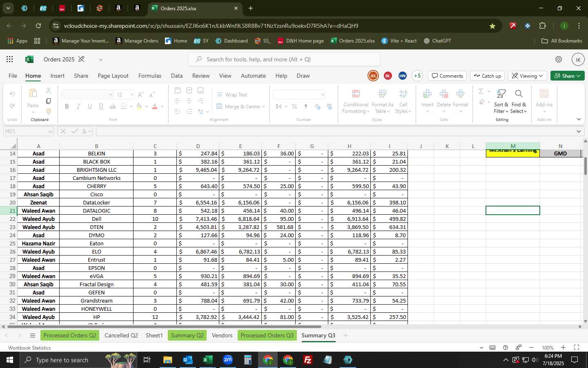Image resolution: width=588 pixels, height=368 pixels.
Task: Open the Processed Orders Q2 sheet
Action: pos(70,335)
